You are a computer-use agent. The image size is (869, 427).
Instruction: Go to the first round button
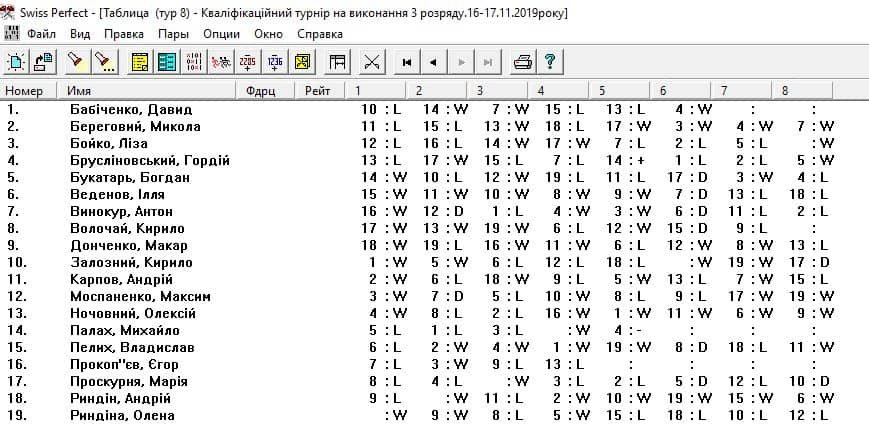point(407,62)
